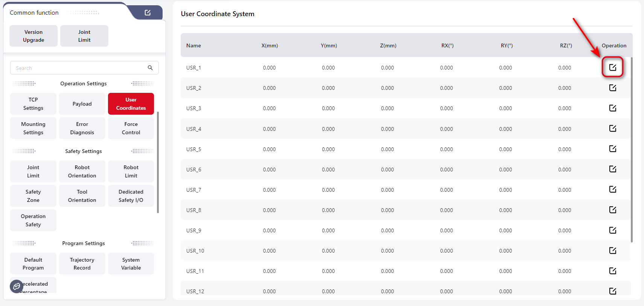Screen dimensions: 644x306
Task: Edit the USR_12 coordinate entry
Action: click(612, 291)
